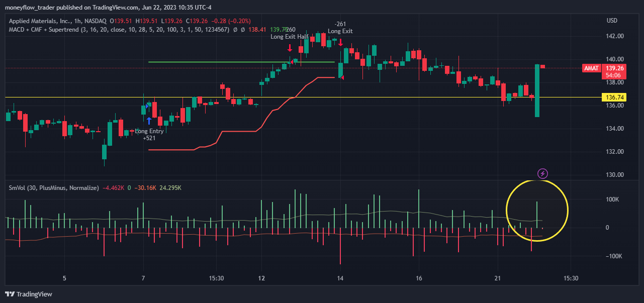The height and width of the screenshot is (303, 644).
Task: Select MACD + CMF + Supertrend indicator legend
Action: click(119, 30)
